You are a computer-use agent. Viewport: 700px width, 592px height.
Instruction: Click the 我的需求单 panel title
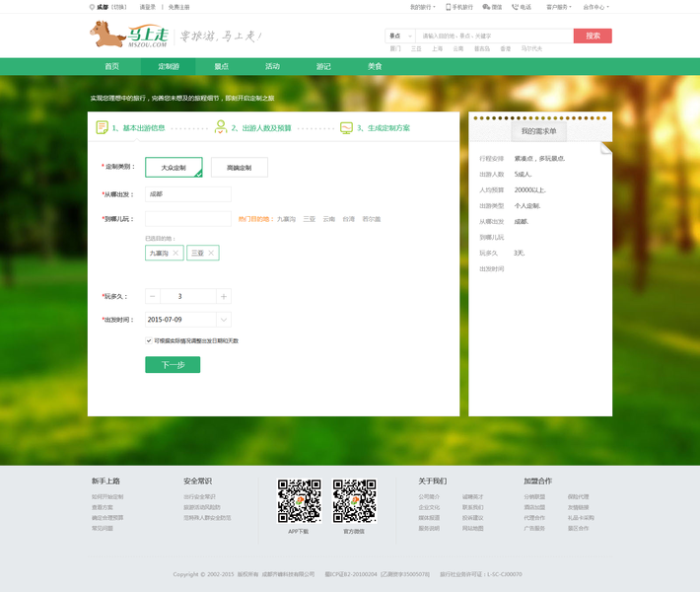[539, 131]
